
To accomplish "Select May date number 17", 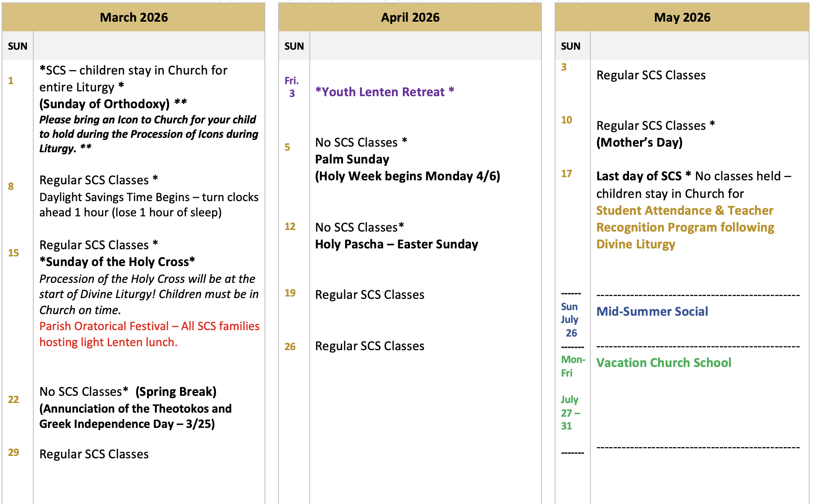I will coord(566,173).
